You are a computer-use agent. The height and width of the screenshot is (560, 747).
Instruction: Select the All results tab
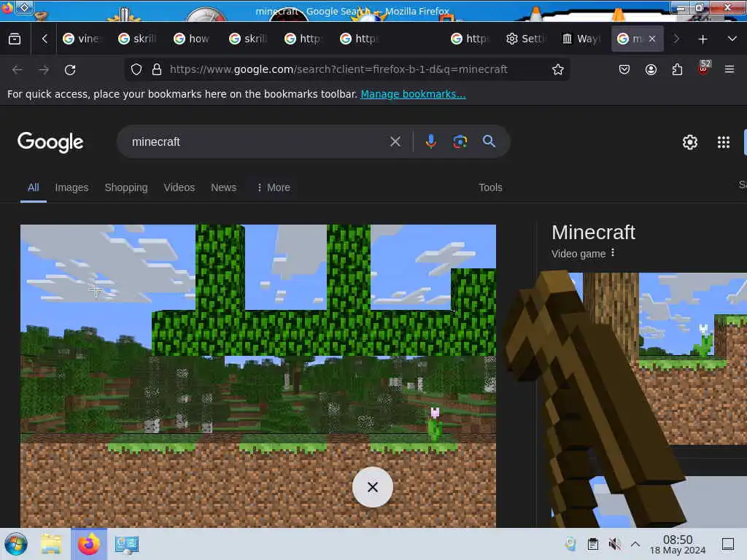click(x=34, y=187)
